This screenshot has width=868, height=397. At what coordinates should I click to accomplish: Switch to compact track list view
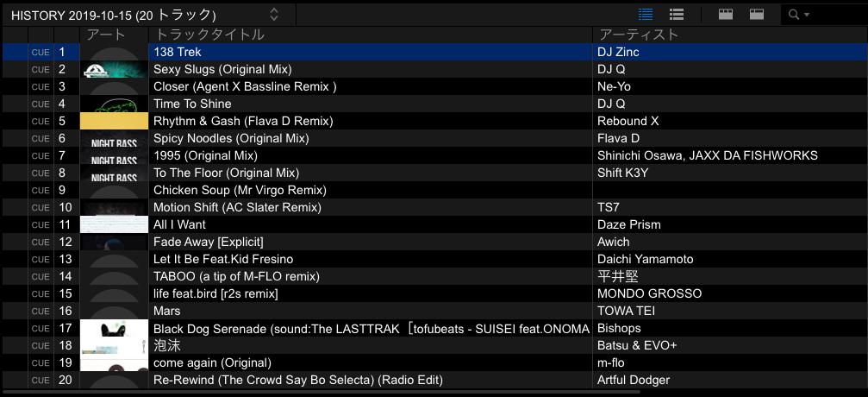(x=646, y=14)
